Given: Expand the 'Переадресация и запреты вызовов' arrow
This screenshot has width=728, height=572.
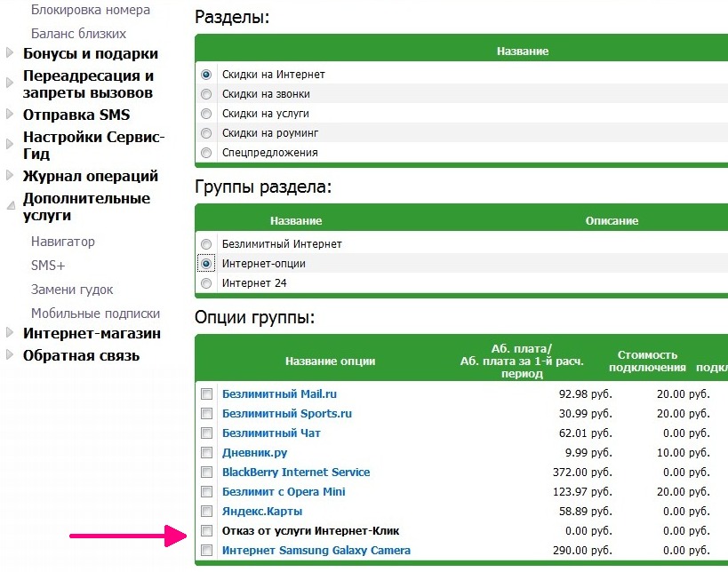Looking at the screenshot, I should 9,83.
